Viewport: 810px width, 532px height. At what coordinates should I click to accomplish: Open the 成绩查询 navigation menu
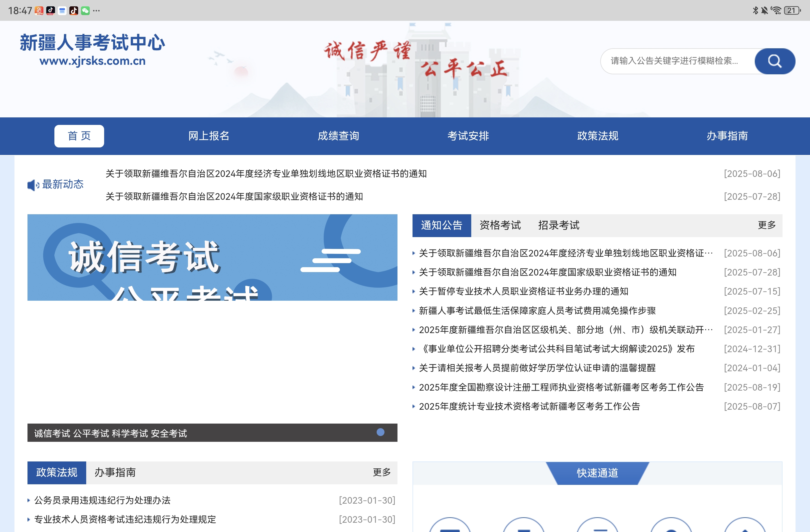click(339, 136)
